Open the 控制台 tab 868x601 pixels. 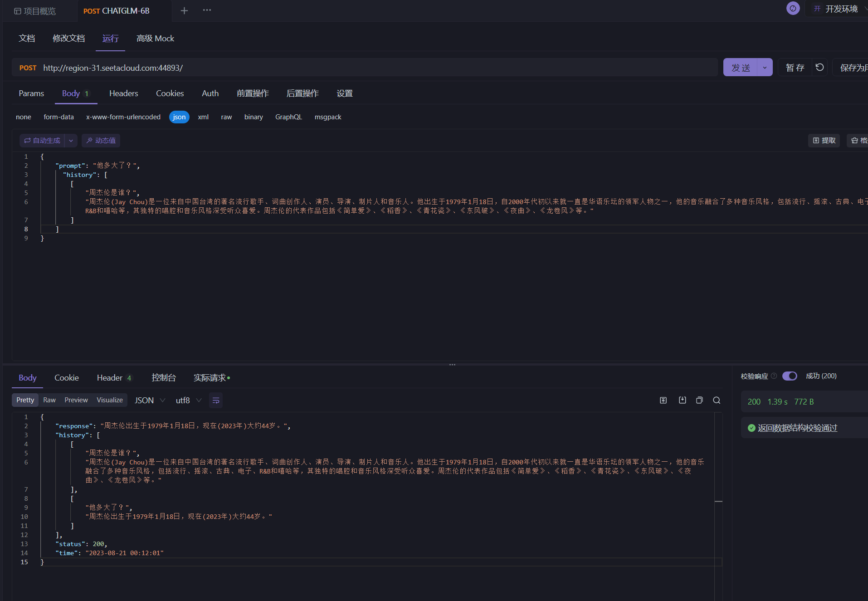[164, 378]
